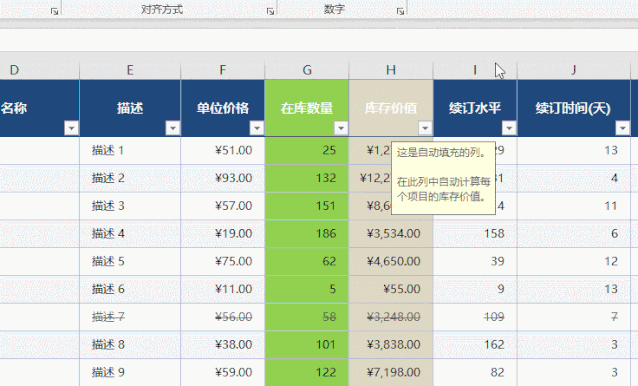Select quantity cell 132
638x386 pixels.
point(307,178)
